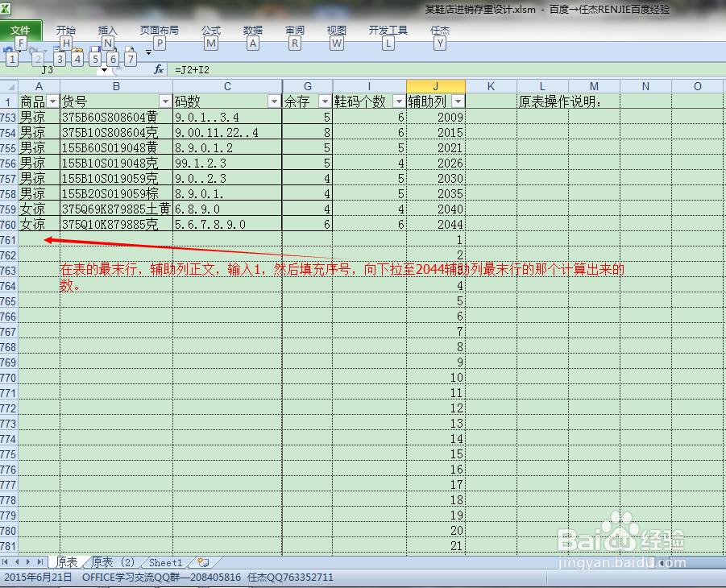The width and height of the screenshot is (726, 588).
Task: Switch to the 页面布局 ribbon tab
Action: tap(160, 31)
